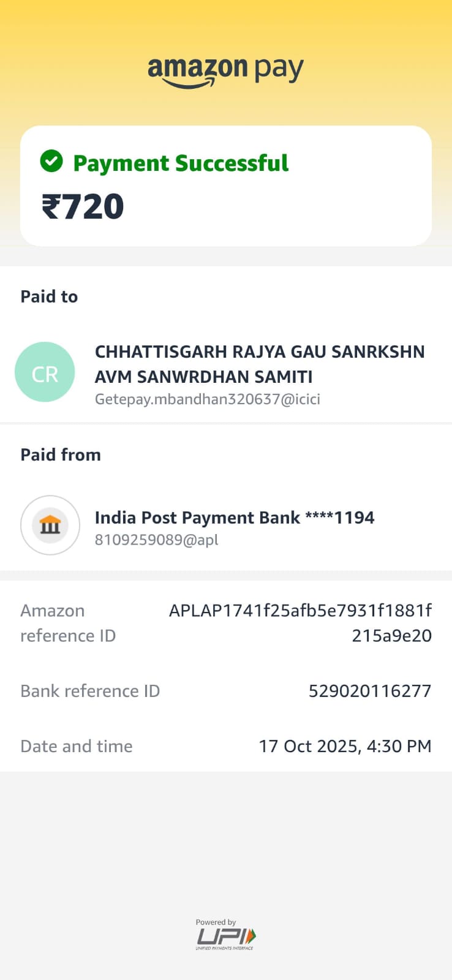The image size is (452, 980).
Task: Tap the date and time value
Action: point(345,746)
